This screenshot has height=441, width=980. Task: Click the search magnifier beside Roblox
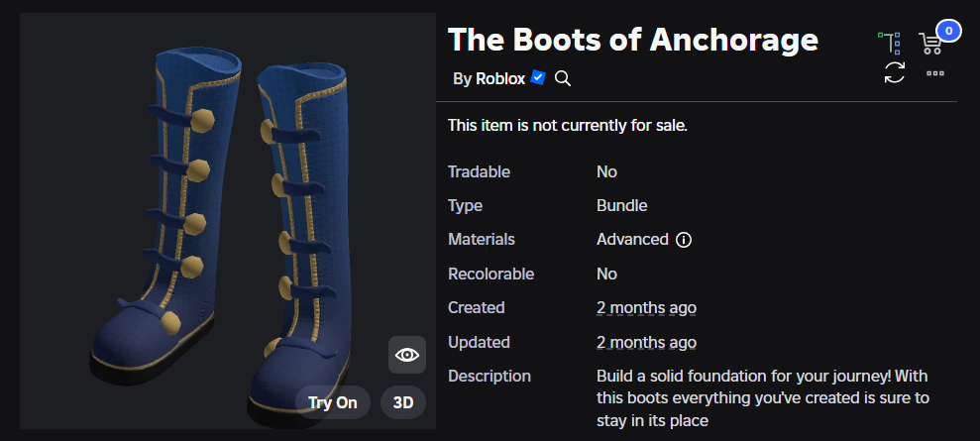pos(563,78)
